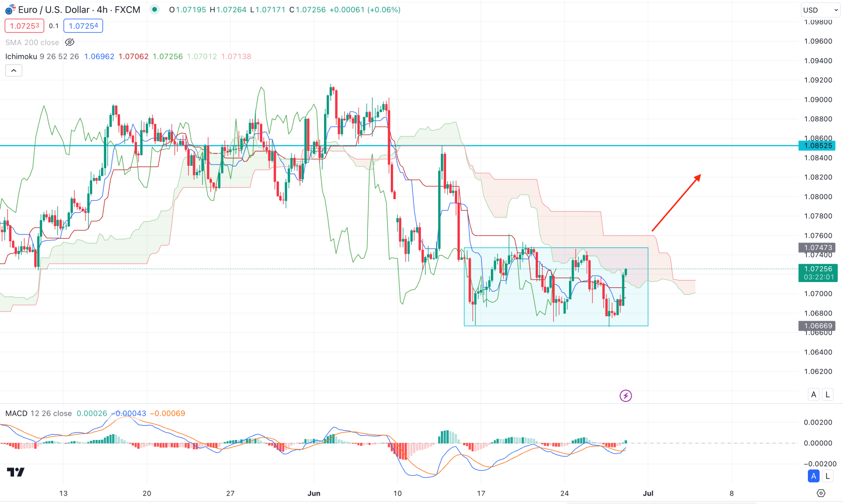Screen dimensions: 843x504
Task: Select the MACD 12 26 close legend
Action: pos(39,414)
